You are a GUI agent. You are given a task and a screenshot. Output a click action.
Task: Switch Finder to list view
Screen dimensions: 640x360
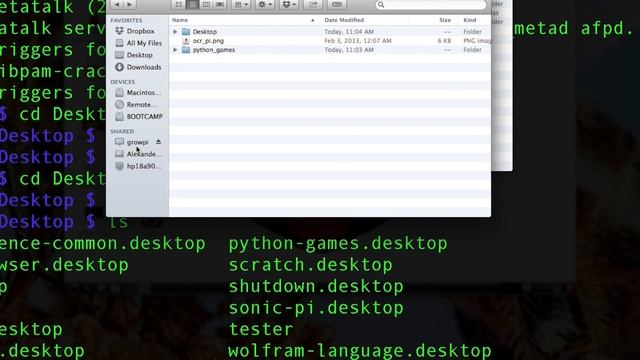tap(192, 4)
